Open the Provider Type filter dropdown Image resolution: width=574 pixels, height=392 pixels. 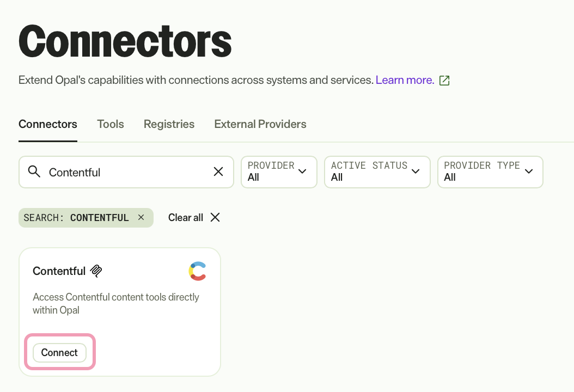tap(490, 172)
